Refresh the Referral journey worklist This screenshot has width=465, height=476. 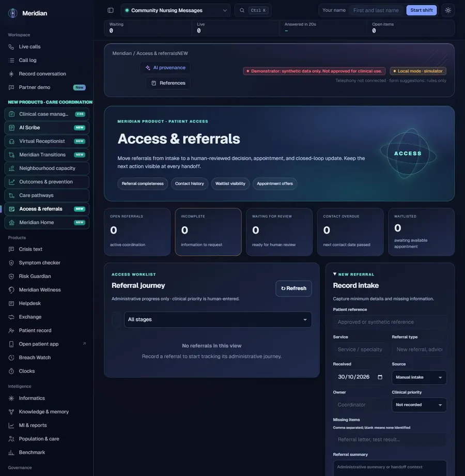click(293, 288)
